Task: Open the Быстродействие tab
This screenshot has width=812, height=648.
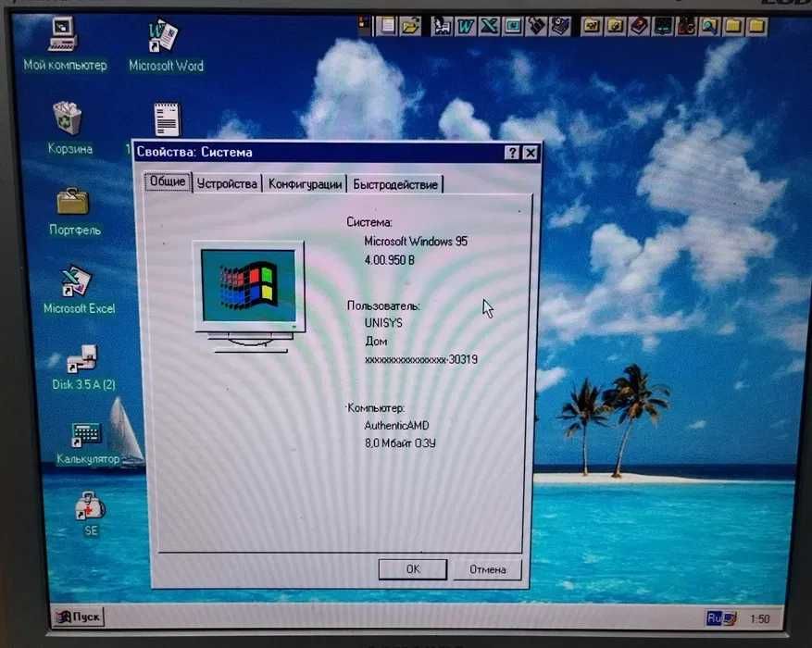Action: pyautogui.click(x=395, y=184)
